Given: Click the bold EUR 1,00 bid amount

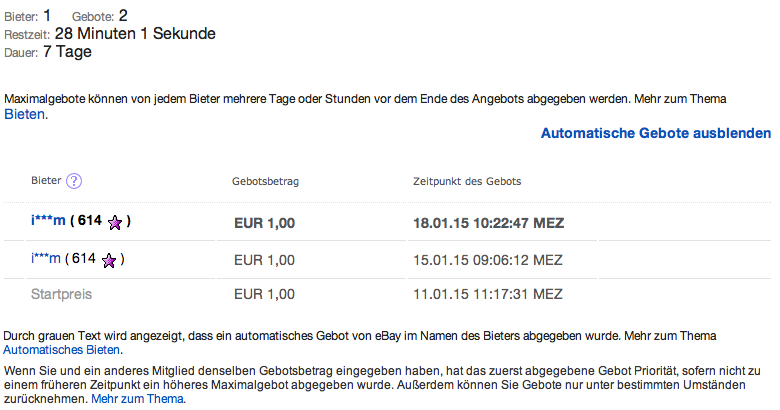Looking at the screenshot, I should [264, 223].
